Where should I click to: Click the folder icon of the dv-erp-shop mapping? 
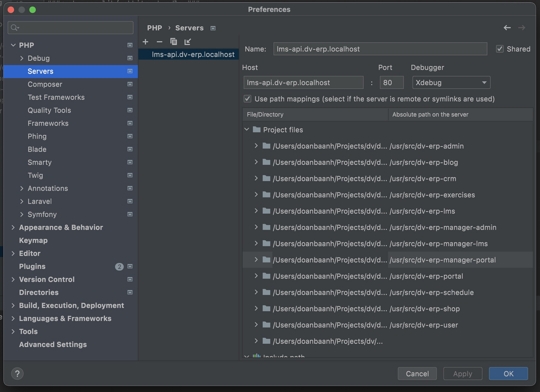tap(266, 309)
